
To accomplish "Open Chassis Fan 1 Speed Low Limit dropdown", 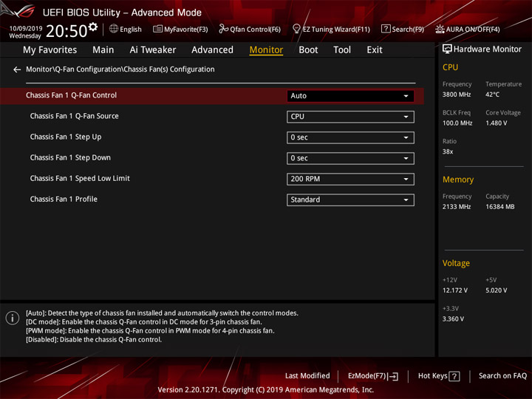I will click(x=350, y=179).
